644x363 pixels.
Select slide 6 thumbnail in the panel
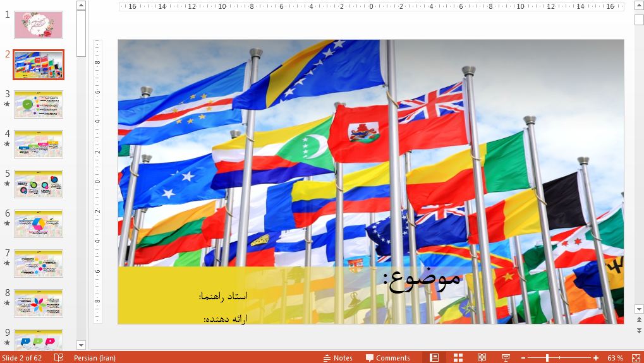39,223
